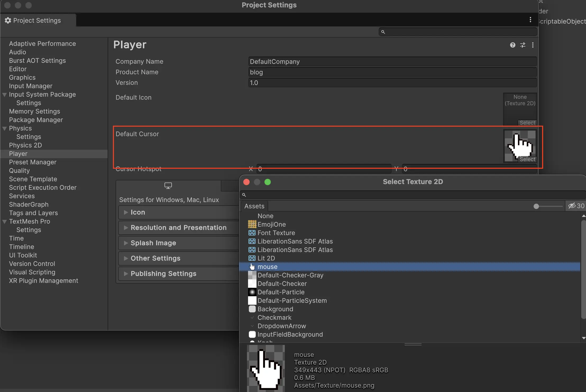Click the preview panel resize handle
Image resolution: width=586 pixels, height=392 pixels.
pos(413,344)
